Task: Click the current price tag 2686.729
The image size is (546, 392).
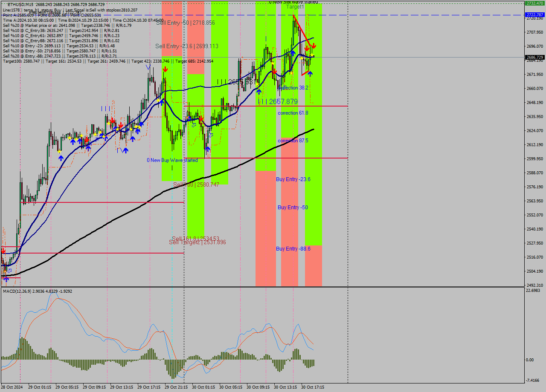Action: click(535, 57)
